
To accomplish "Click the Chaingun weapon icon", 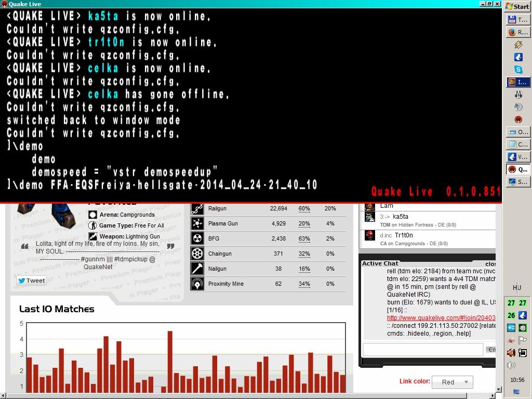I will pyautogui.click(x=197, y=254).
